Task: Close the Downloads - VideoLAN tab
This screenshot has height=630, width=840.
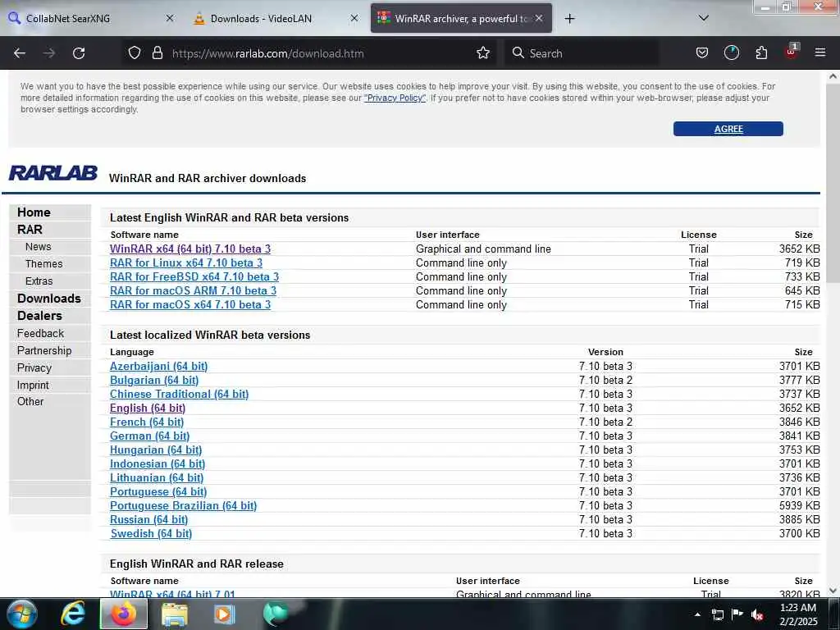Action: (354, 18)
